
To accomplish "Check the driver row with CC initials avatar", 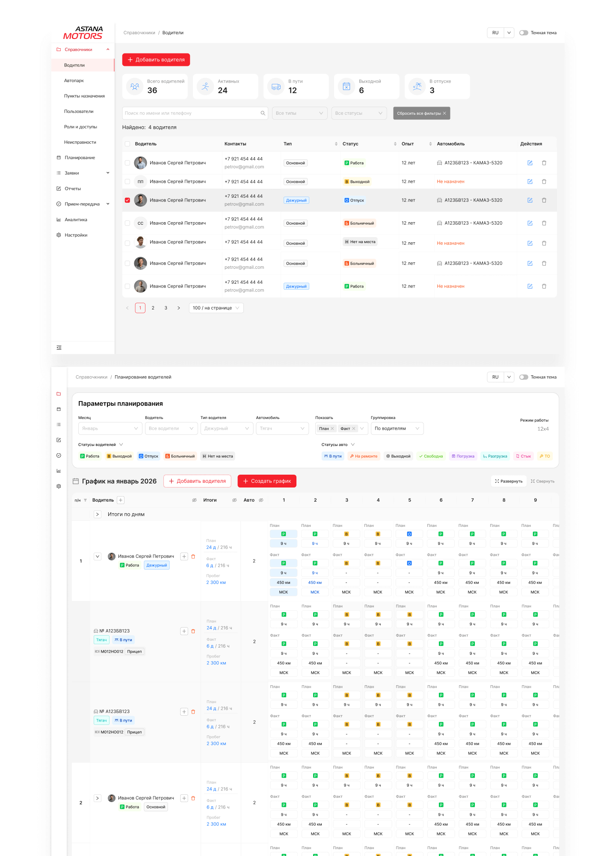I will pos(127,223).
